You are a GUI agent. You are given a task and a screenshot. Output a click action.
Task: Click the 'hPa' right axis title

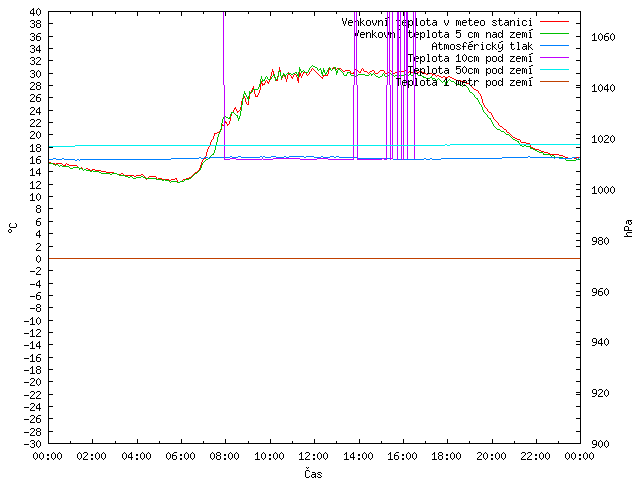tap(629, 228)
